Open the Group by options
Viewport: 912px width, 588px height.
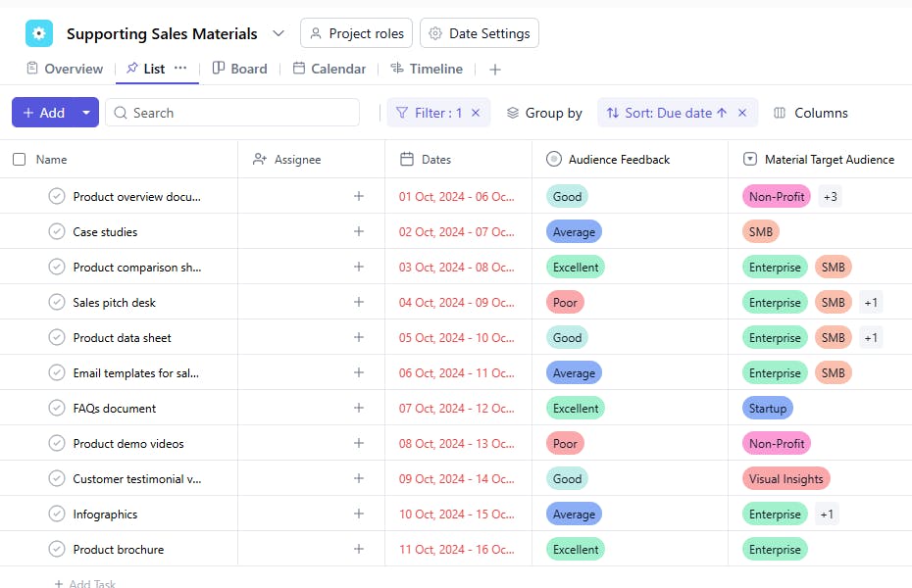(544, 113)
